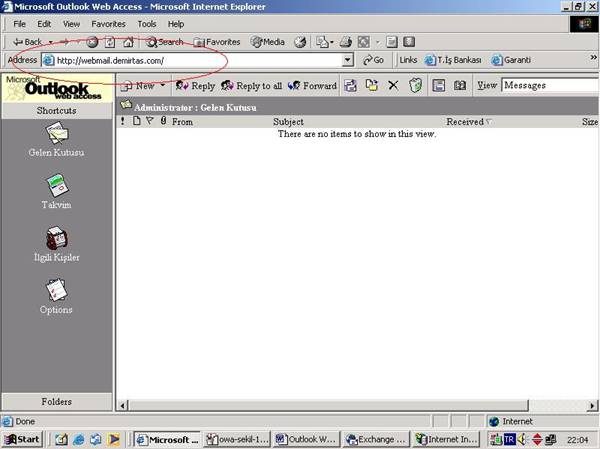Click the Go button
This screenshot has width=600, height=449.
tap(373, 60)
